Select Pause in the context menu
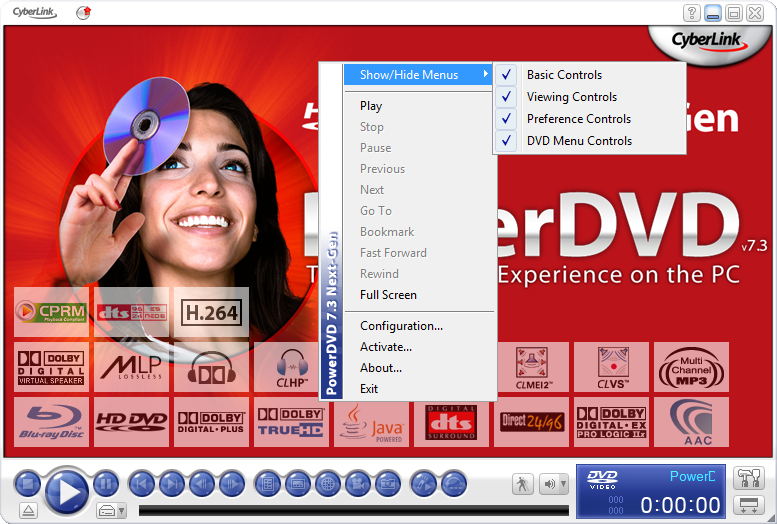This screenshot has height=524, width=777. [x=419, y=148]
